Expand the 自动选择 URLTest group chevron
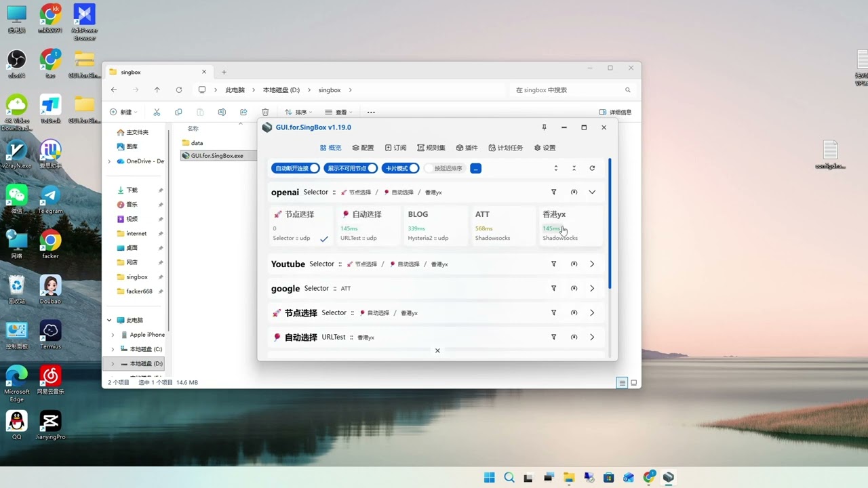Image resolution: width=868 pixels, height=488 pixels. [592, 338]
